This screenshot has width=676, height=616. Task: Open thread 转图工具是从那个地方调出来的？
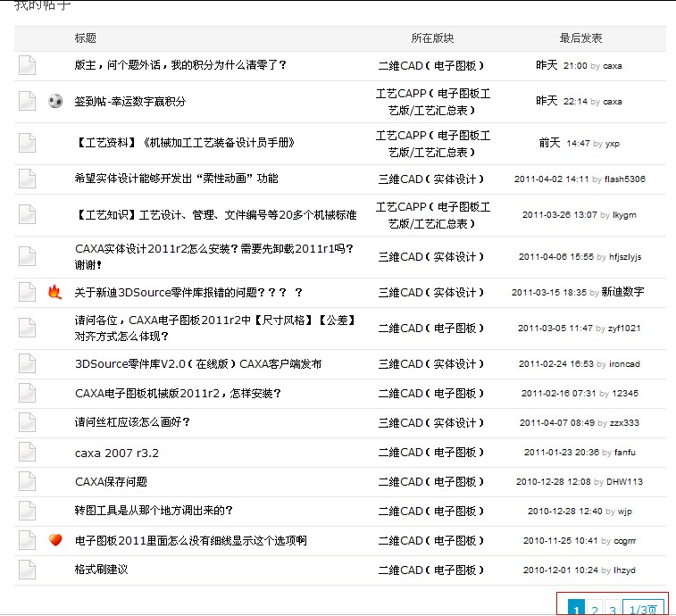coord(154,511)
